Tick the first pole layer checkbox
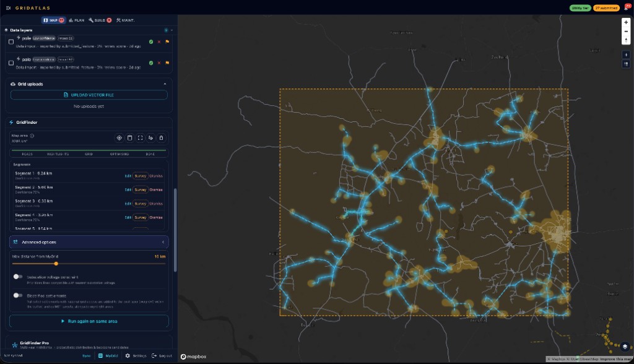Image resolution: width=634 pixels, height=364 pixels. (x=11, y=41)
